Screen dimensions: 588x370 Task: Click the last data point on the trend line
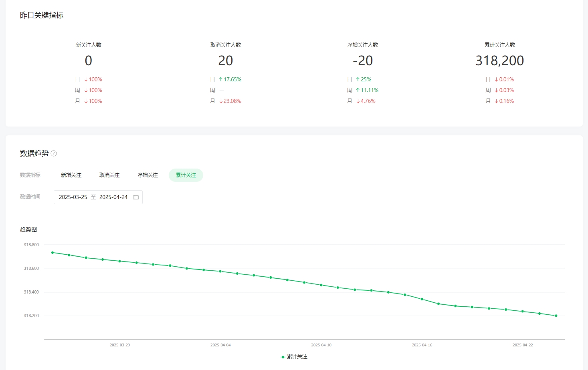coord(556,316)
